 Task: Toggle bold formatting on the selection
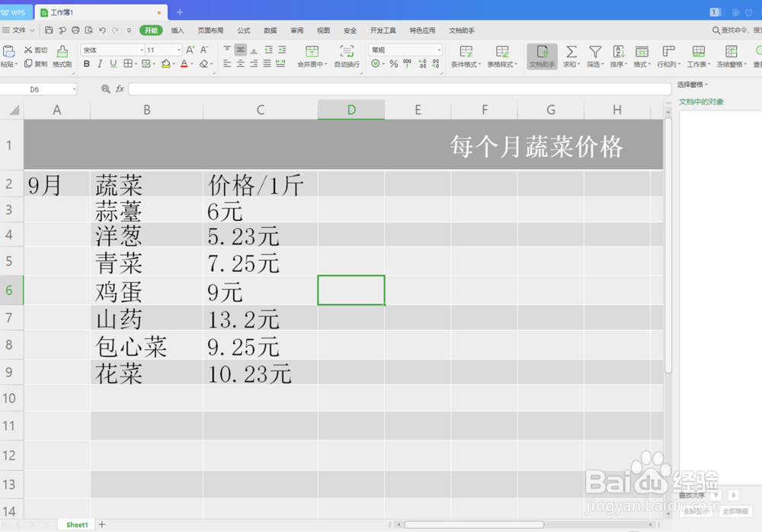click(86, 62)
